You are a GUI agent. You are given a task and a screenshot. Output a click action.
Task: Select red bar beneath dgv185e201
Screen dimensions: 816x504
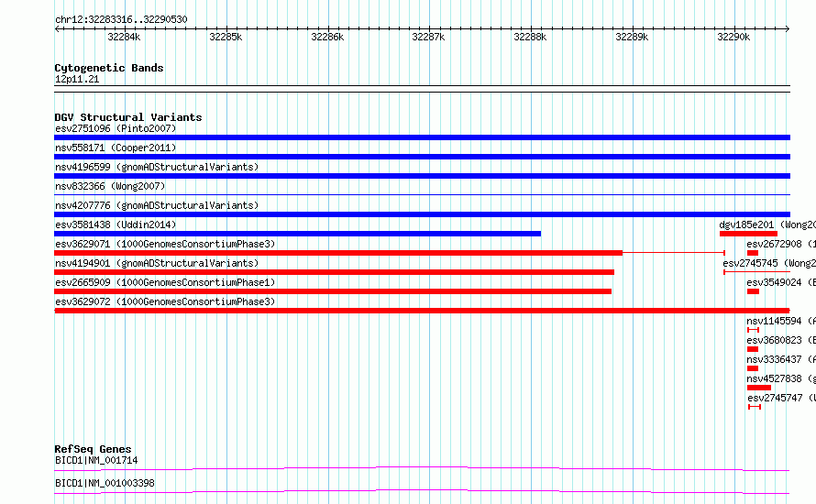(x=748, y=234)
